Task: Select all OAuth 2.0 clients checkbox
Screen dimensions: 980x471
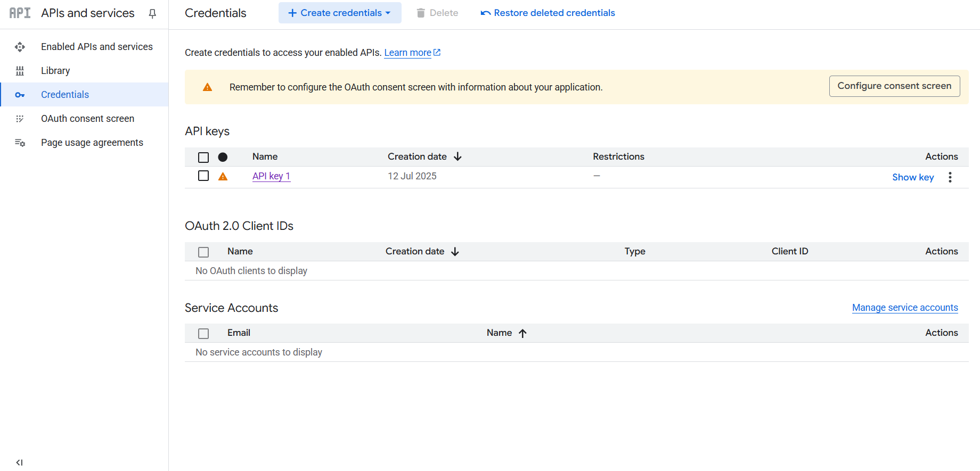Action: click(203, 252)
